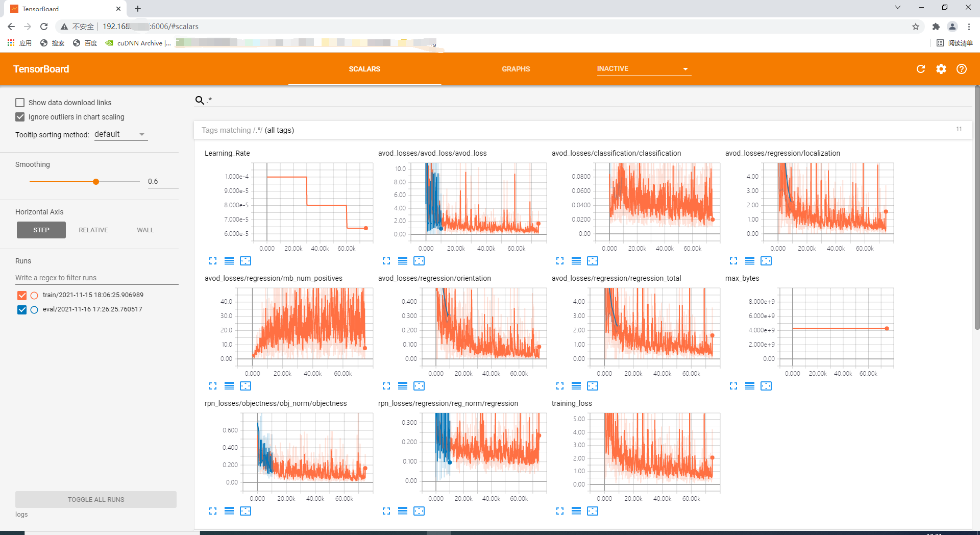The width and height of the screenshot is (980, 535).
Task: Fit domain to data on avod_loss chart
Action: (419, 261)
